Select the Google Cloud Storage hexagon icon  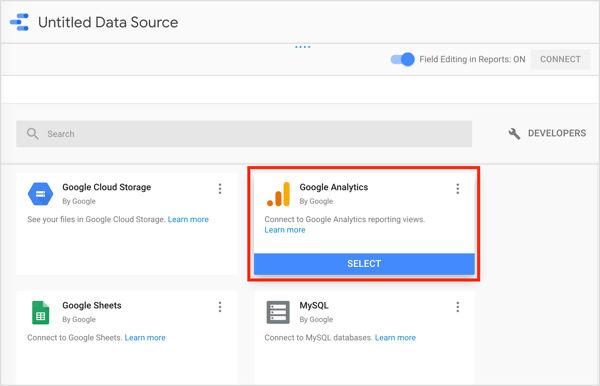click(40, 194)
